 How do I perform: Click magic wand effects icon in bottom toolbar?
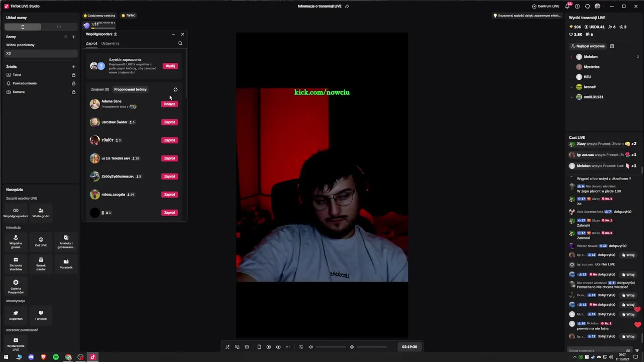pyautogui.click(x=227, y=347)
